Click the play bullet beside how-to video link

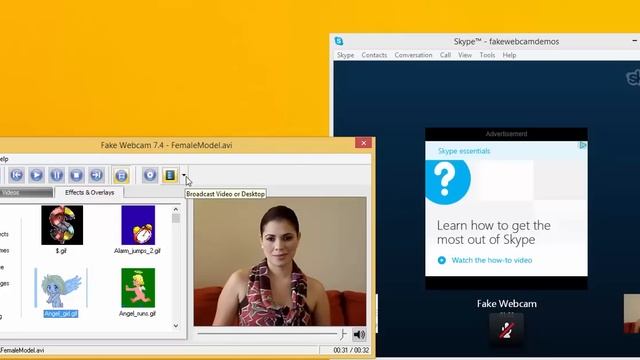[x=442, y=260]
